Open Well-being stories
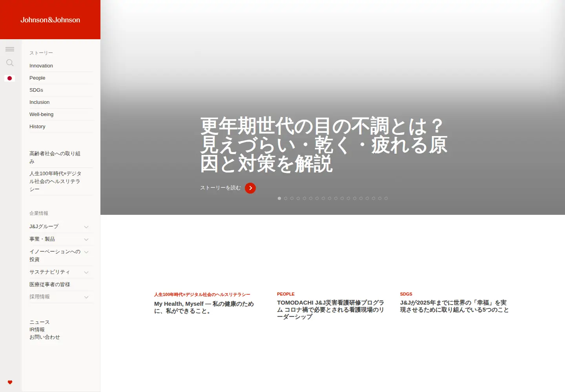 pyautogui.click(x=41, y=114)
